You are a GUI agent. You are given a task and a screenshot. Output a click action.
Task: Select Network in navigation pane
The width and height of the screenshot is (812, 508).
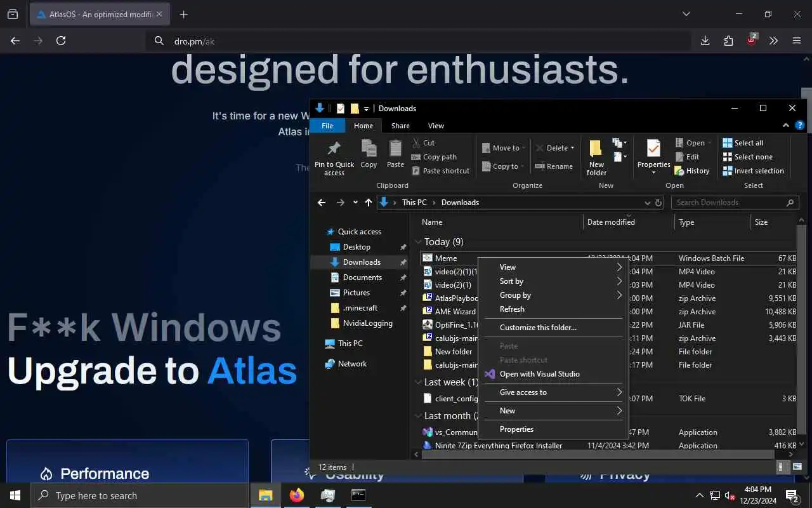352,364
